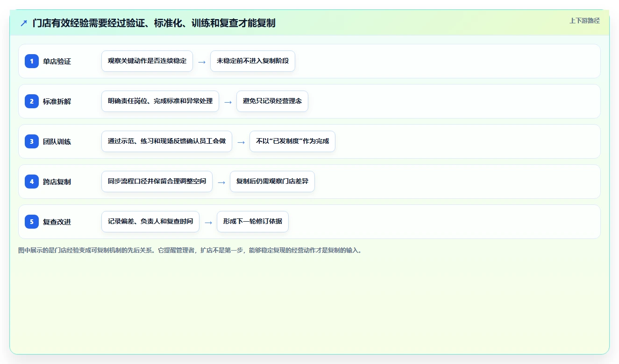Click the 标准拆解 step label
The width and height of the screenshot is (619, 364).
(57, 101)
